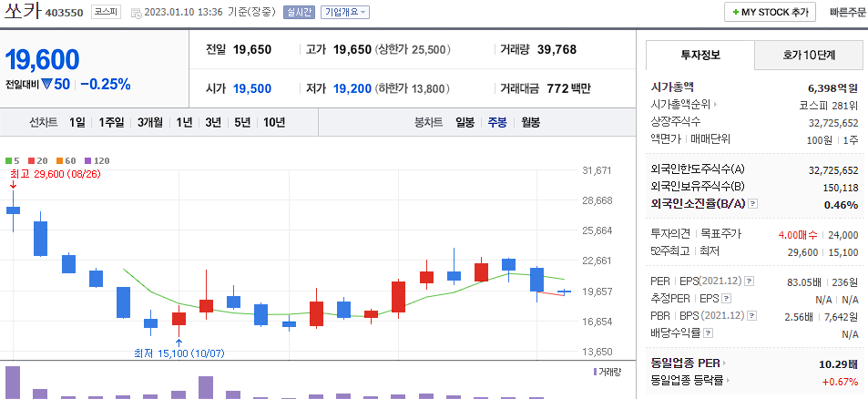Click the tallest purple volume bar
Screen dimensions: 868x399
(x=13, y=383)
